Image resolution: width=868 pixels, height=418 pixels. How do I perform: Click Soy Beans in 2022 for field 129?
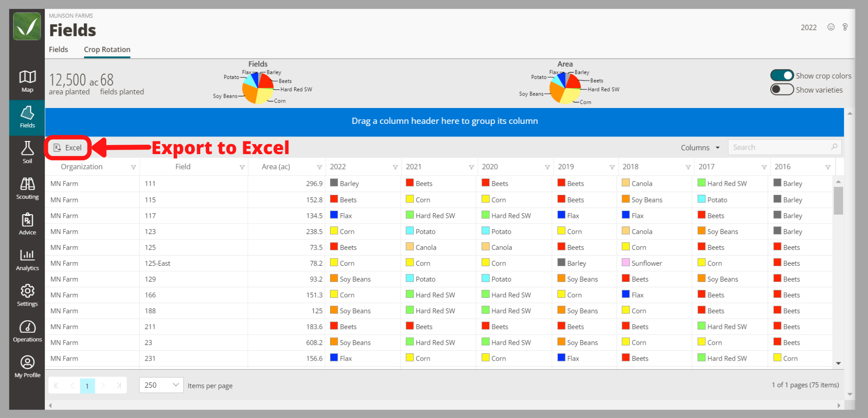click(355, 279)
